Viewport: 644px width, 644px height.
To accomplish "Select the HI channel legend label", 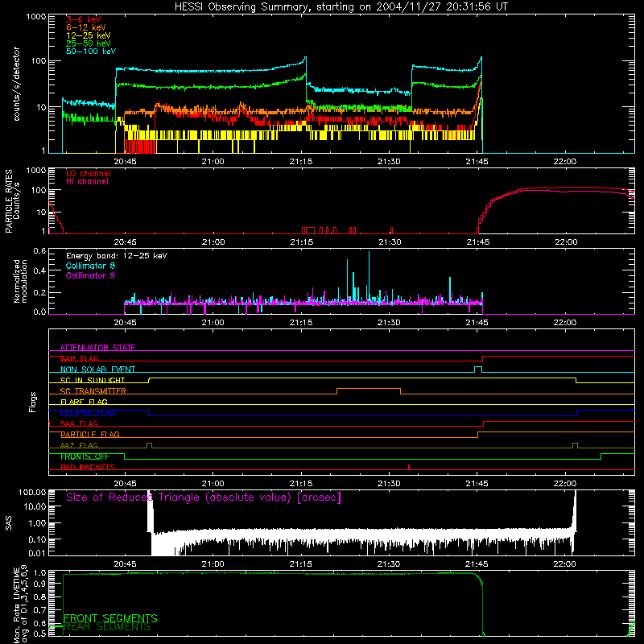I will tap(87, 182).
